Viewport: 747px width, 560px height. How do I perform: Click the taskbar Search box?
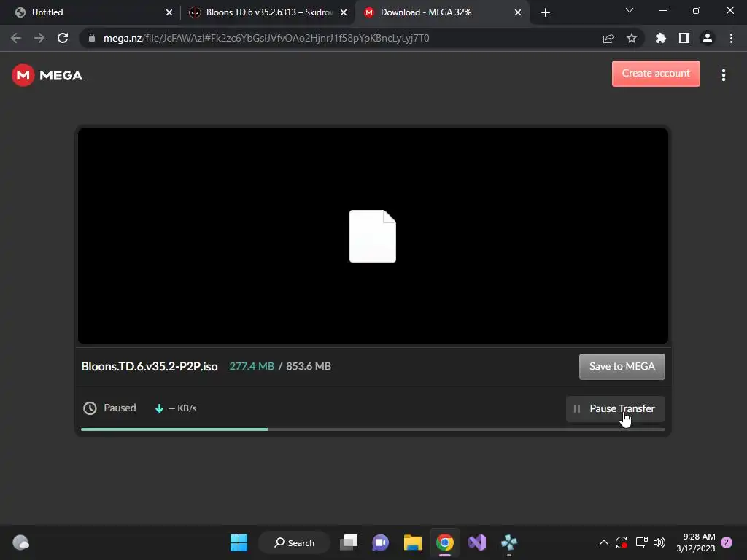pyautogui.click(x=295, y=542)
